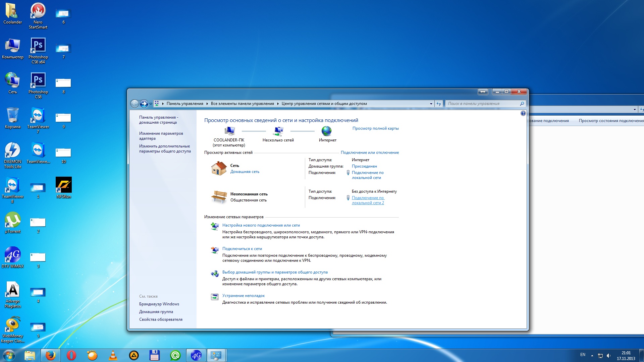Select Все элементы панели управления breadcrumb
The height and width of the screenshot is (362, 644).
[242, 104]
